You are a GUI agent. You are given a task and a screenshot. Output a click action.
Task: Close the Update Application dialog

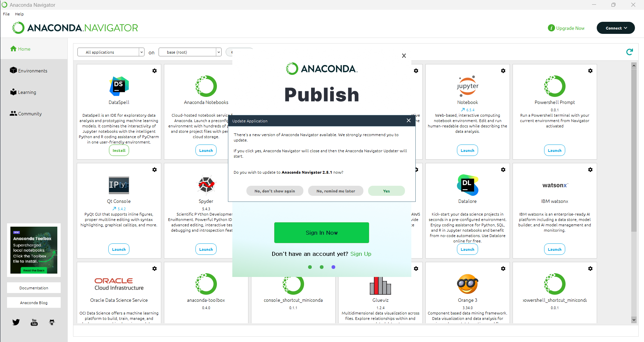tap(409, 120)
